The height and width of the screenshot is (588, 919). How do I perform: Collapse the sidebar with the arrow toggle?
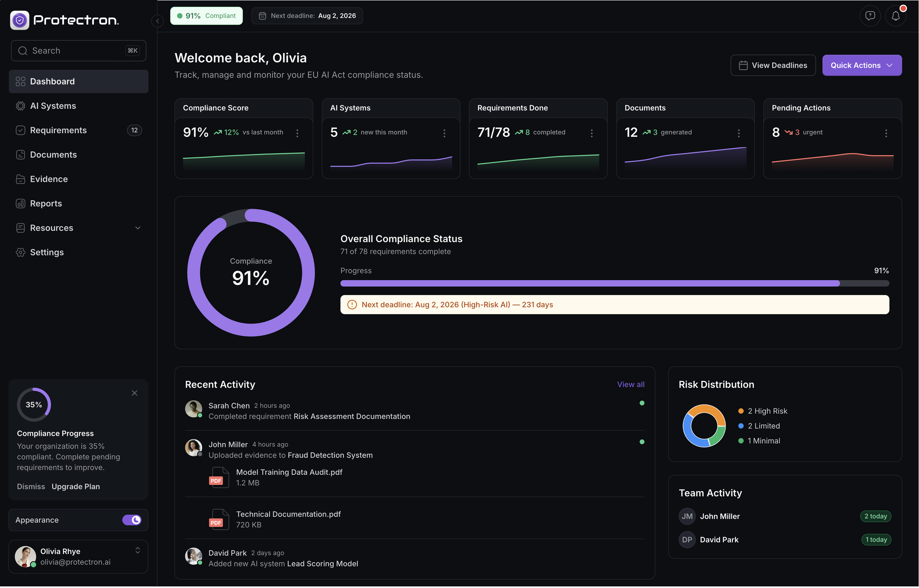157,21
